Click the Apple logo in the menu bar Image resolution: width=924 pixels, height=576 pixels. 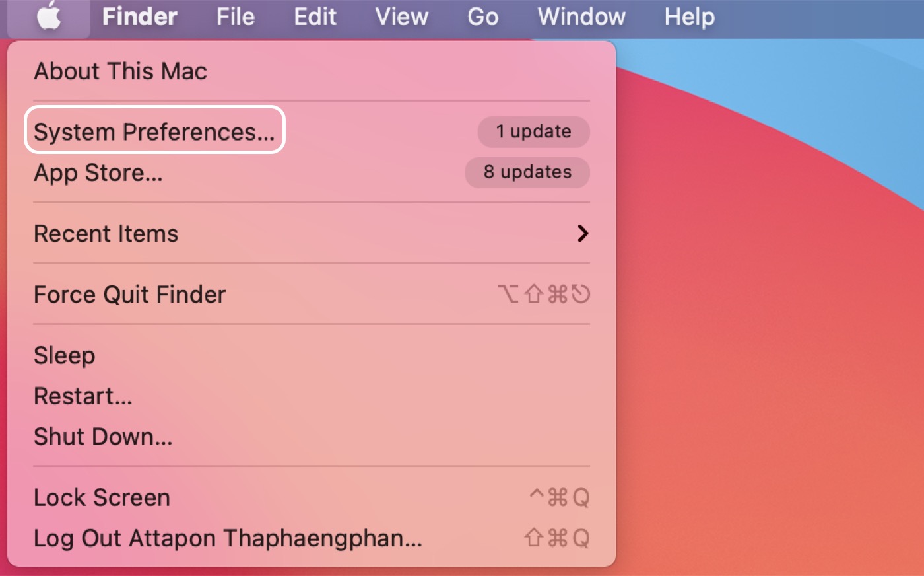coord(49,17)
